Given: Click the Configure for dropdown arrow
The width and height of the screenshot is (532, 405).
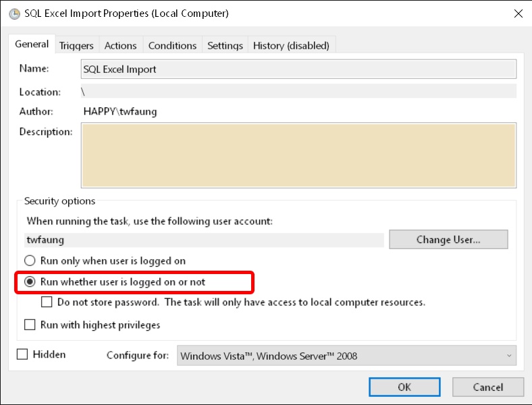Looking at the screenshot, I should tap(508, 356).
